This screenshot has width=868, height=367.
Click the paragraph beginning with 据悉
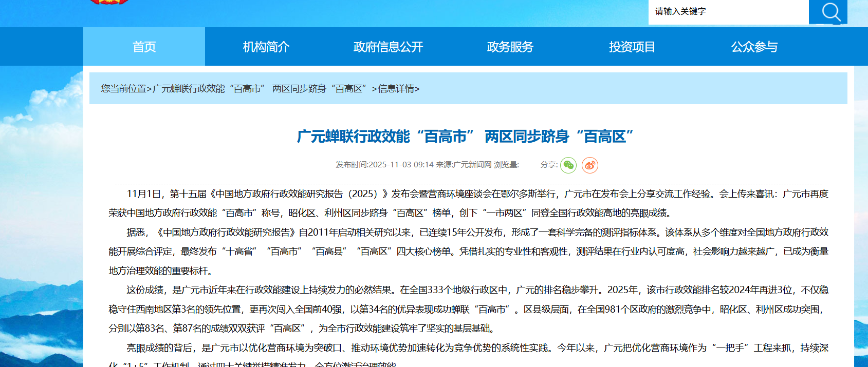pyautogui.click(x=468, y=251)
